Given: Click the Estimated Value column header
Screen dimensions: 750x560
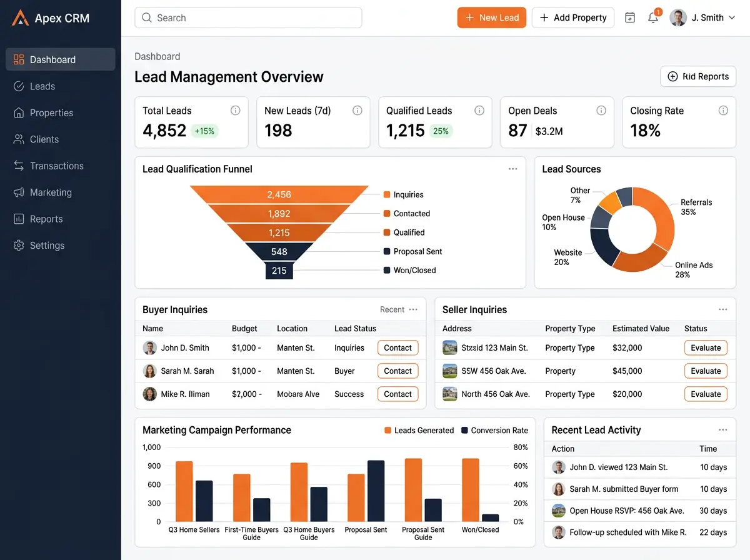Looking at the screenshot, I should 641,328.
